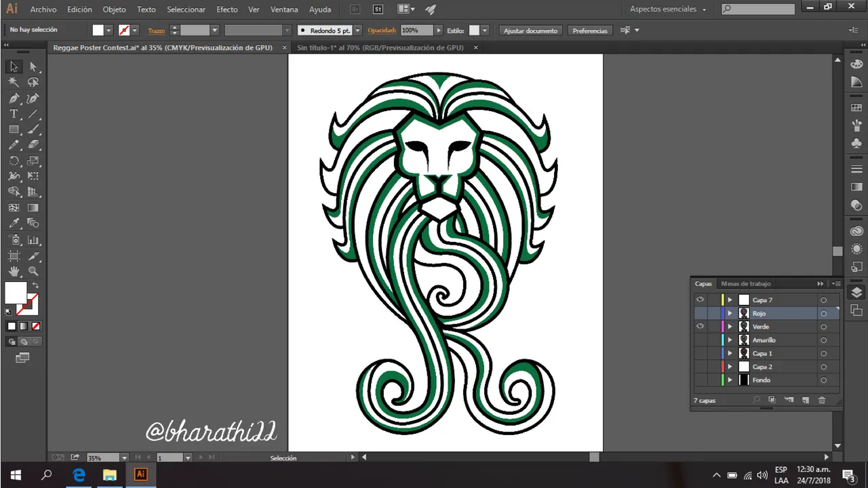This screenshot has width=868, height=488.
Task: Choose the Zoom tool in toolbox
Action: point(33,271)
